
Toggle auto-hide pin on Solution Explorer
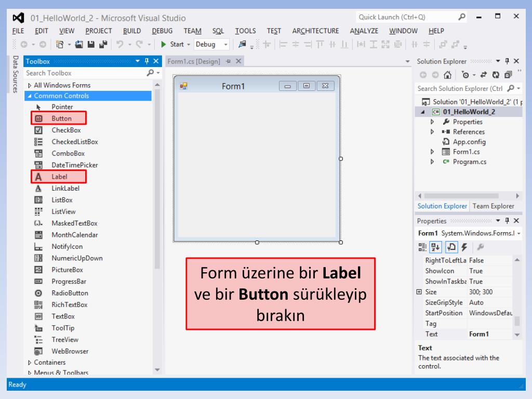[x=507, y=61]
